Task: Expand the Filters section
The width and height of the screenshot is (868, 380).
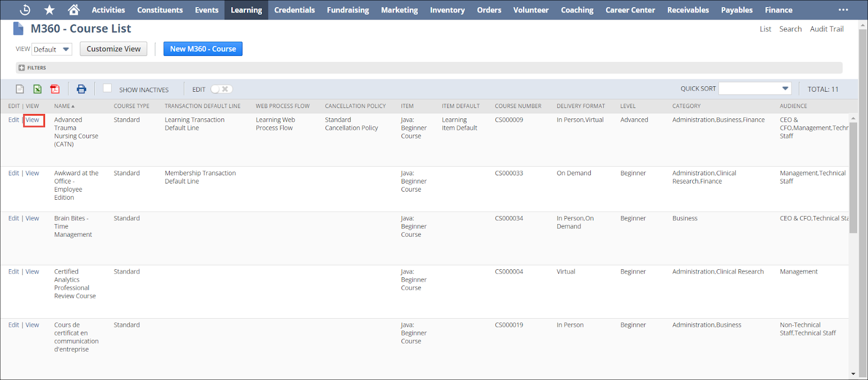Action: [x=22, y=68]
